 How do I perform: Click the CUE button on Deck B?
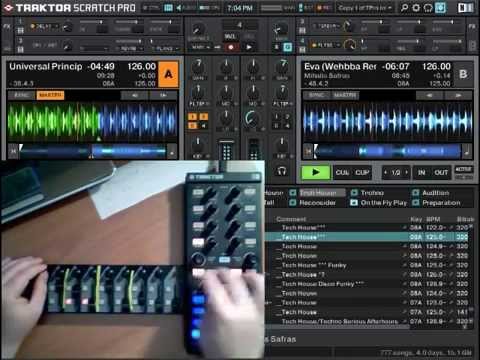point(342,172)
